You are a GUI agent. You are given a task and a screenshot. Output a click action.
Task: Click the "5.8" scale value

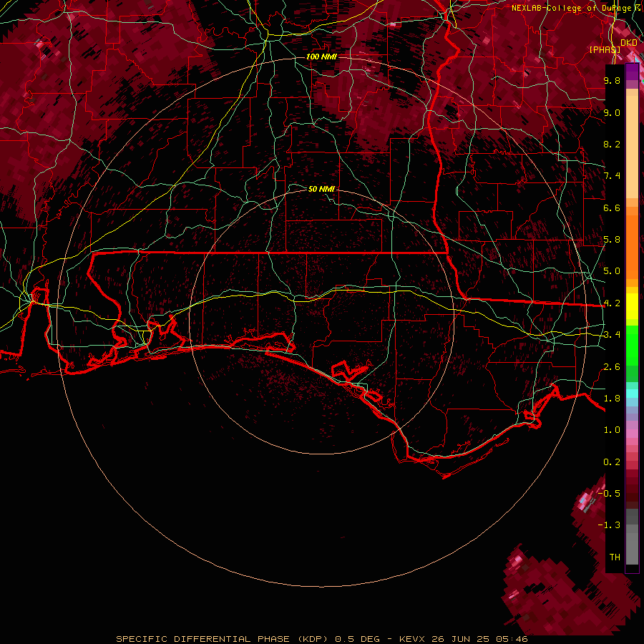(612, 240)
